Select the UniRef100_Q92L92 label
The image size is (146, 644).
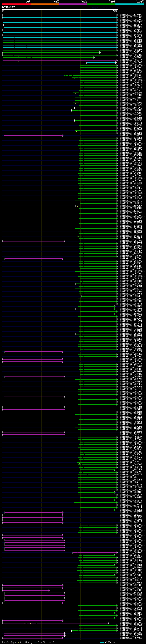(131, 93)
